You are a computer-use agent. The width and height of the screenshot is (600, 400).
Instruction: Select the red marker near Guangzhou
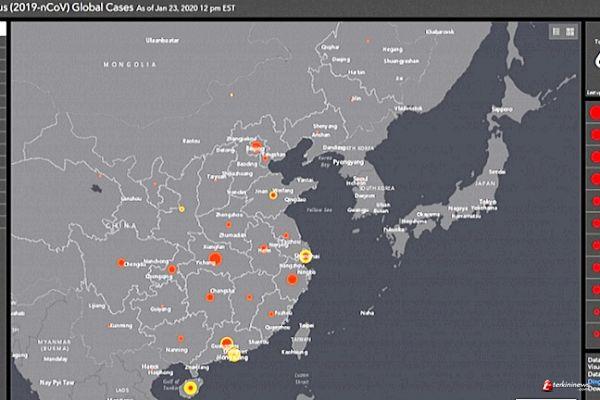[227, 343]
